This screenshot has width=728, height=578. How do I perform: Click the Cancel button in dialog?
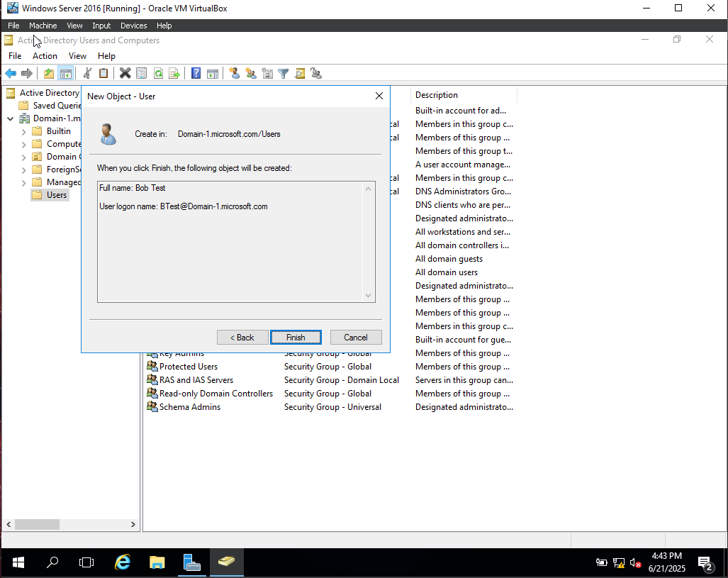[x=356, y=338]
